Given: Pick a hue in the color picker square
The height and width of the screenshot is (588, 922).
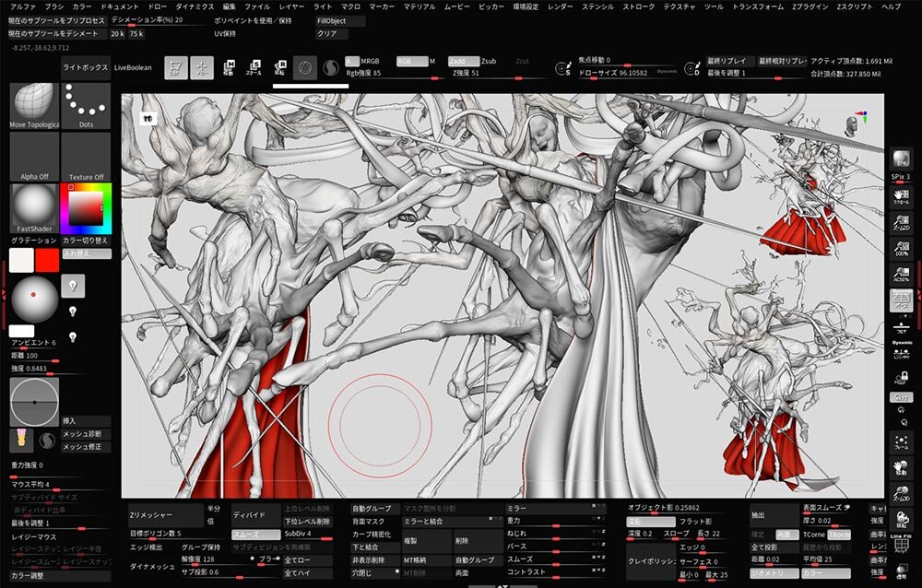Looking at the screenshot, I should tap(86, 208).
